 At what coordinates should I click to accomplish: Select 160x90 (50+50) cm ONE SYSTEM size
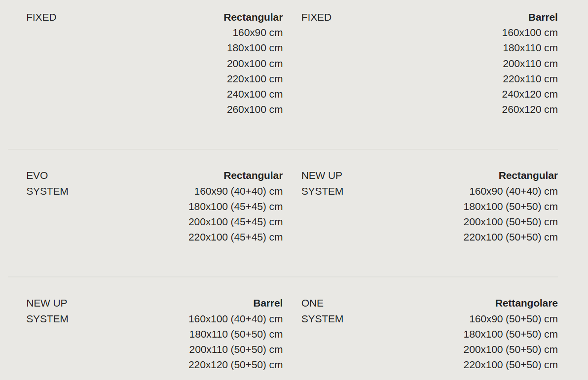click(514, 319)
